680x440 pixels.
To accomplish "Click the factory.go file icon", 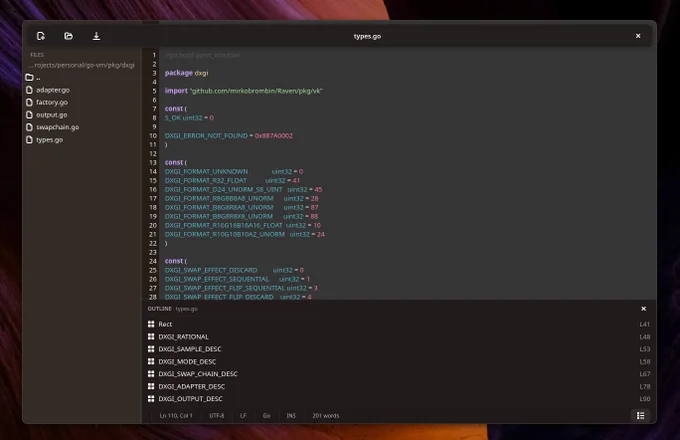I will click(x=29, y=102).
